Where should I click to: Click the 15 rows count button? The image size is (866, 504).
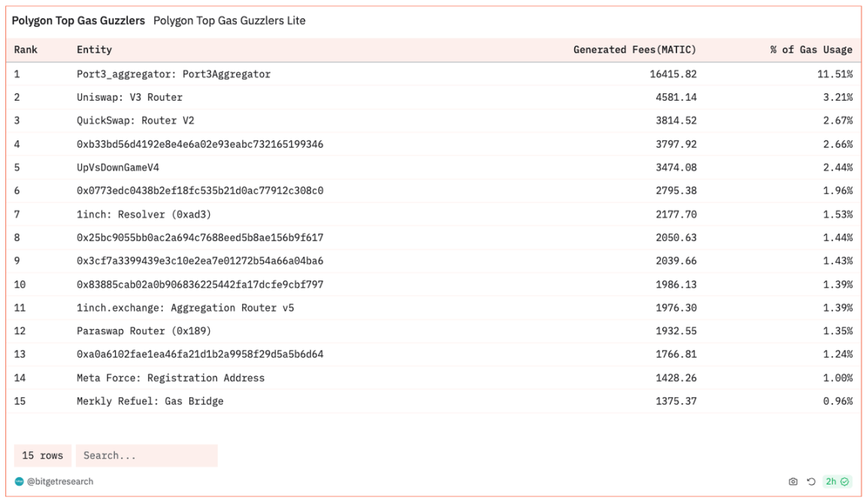point(42,456)
